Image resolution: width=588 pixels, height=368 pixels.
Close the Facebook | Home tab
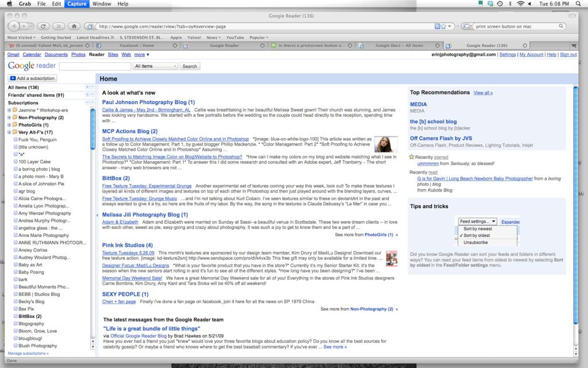(175, 45)
